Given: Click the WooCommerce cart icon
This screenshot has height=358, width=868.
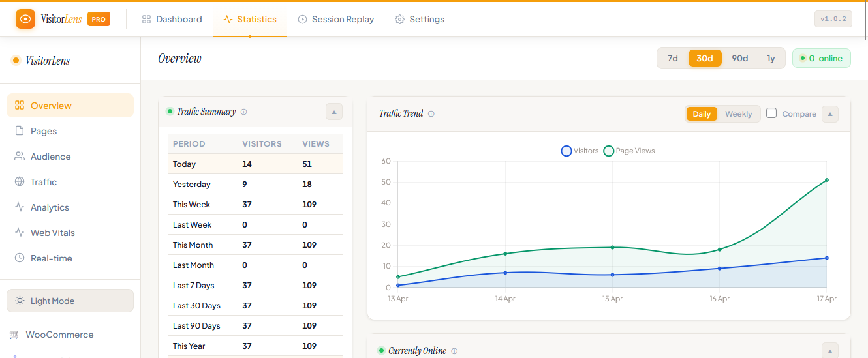Looking at the screenshot, I should coord(14,335).
